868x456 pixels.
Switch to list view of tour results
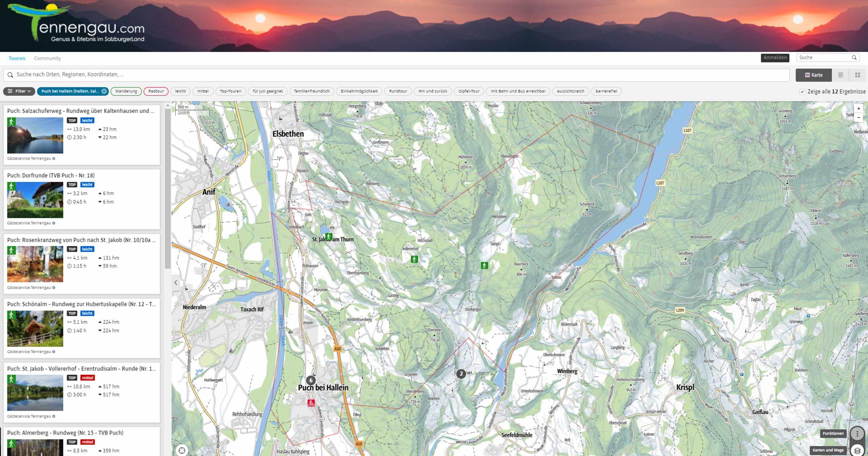841,75
